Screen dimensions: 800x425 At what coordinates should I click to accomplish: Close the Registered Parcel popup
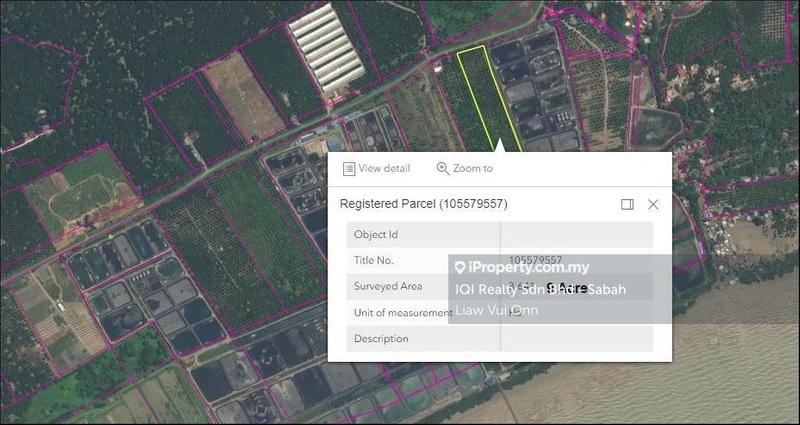(x=653, y=204)
